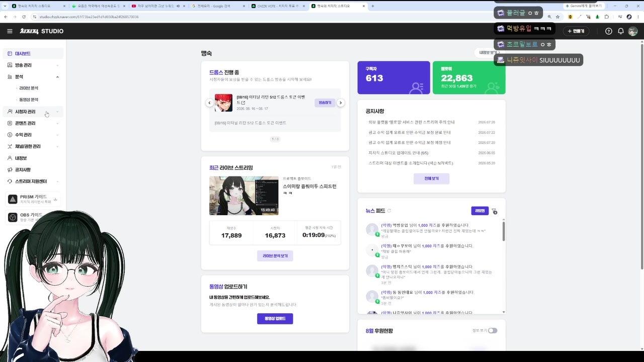
Task: Click the 라이브 분석 보기 button
Action: point(275,256)
